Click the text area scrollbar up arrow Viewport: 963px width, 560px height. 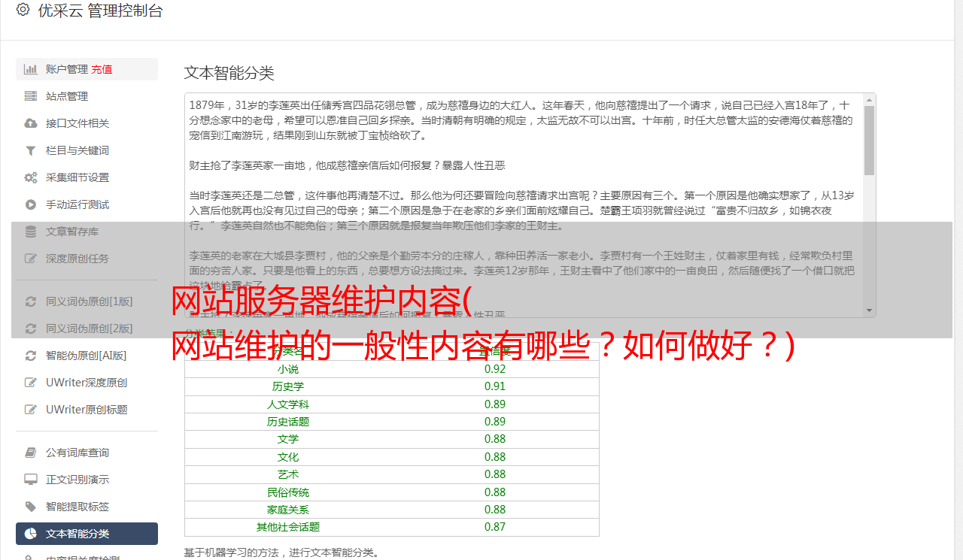(x=870, y=100)
